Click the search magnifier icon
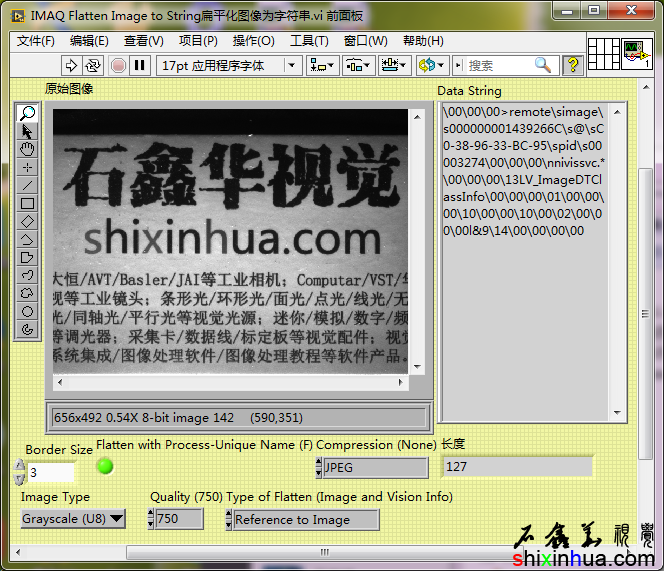The height and width of the screenshot is (571, 664). (542, 65)
